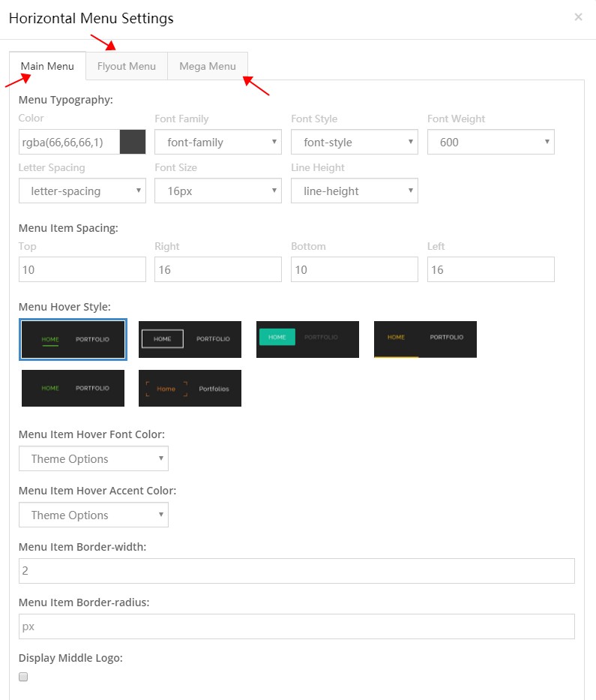The width and height of the screenshot is (596, 700).
Task: Open the Mega Menu tab
Action: (x=208, y=66)
